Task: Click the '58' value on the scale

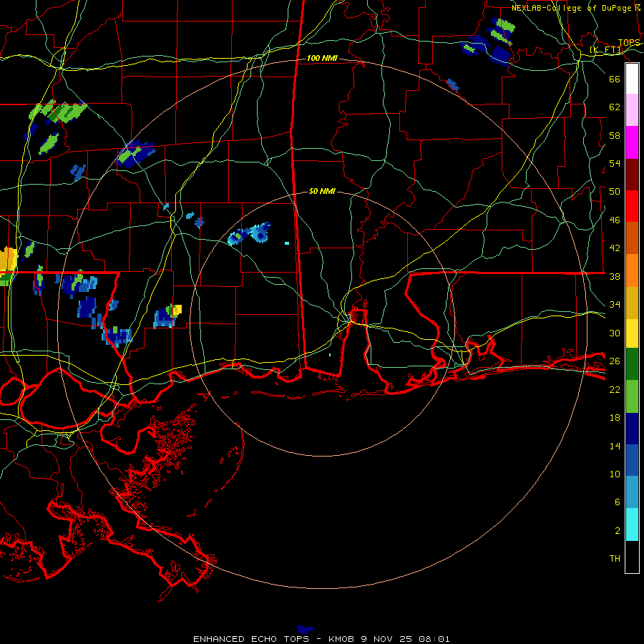Action: 615,135
